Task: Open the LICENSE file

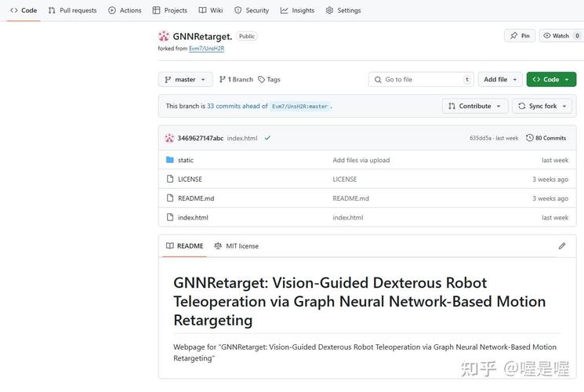Action: coord(190,180)
